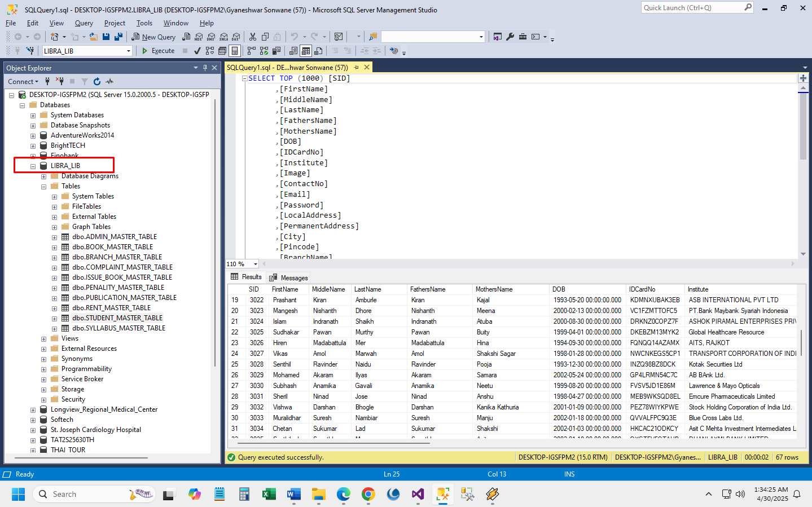This screenshot has height=507, width=812.
Task: Refresh the Object Explorer tree
Action: (x=97, y=81)
